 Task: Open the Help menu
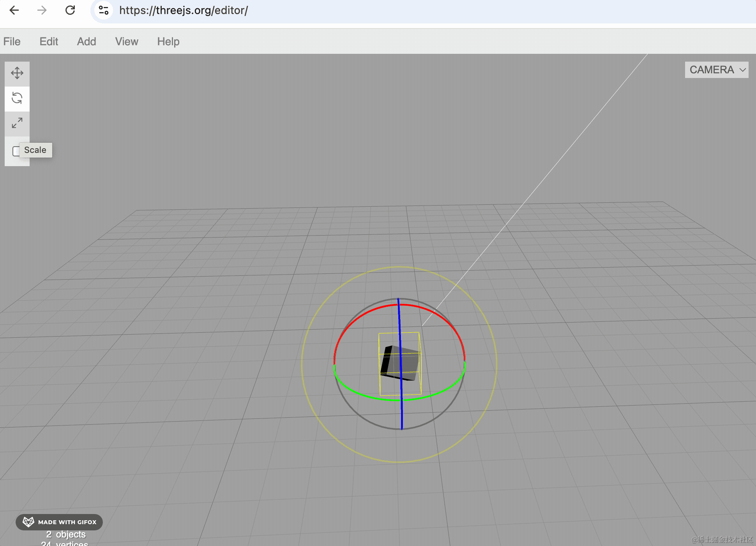tap(168, 41)
